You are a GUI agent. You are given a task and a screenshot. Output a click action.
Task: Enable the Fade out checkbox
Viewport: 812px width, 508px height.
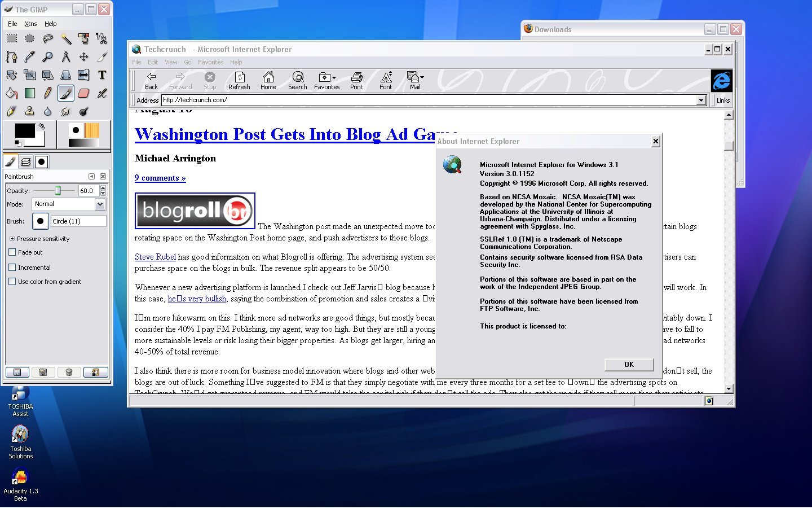point(12,252)
